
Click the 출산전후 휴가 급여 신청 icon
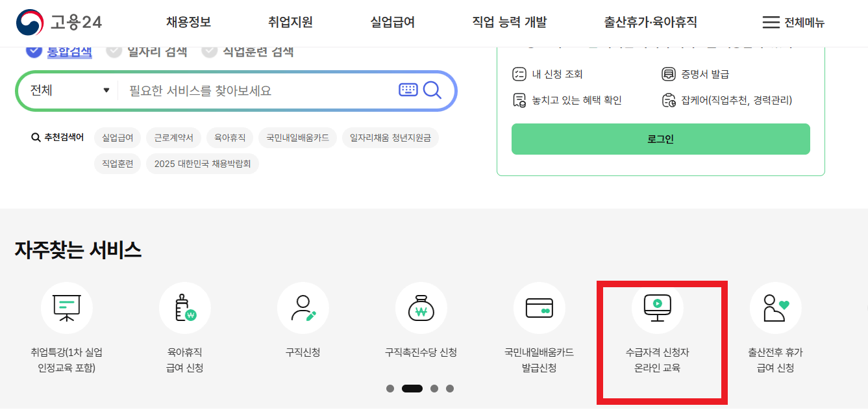coord(776,308)
